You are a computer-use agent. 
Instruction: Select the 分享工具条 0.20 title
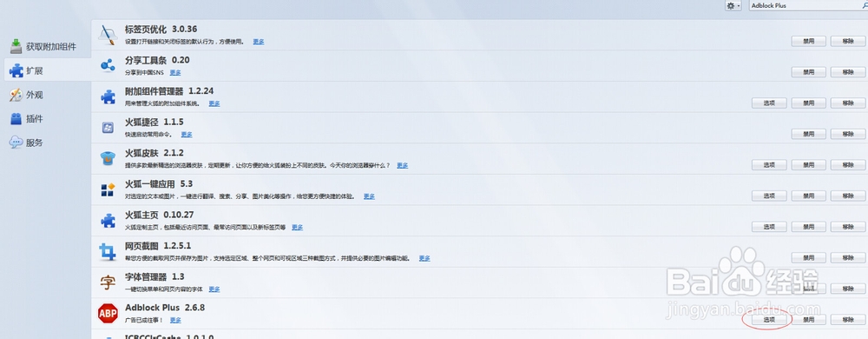[158, 60]
